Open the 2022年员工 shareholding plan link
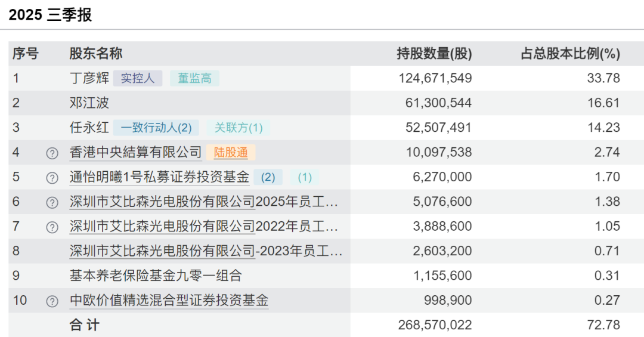This screenshot has height=337, width=644. click(204, 227)
